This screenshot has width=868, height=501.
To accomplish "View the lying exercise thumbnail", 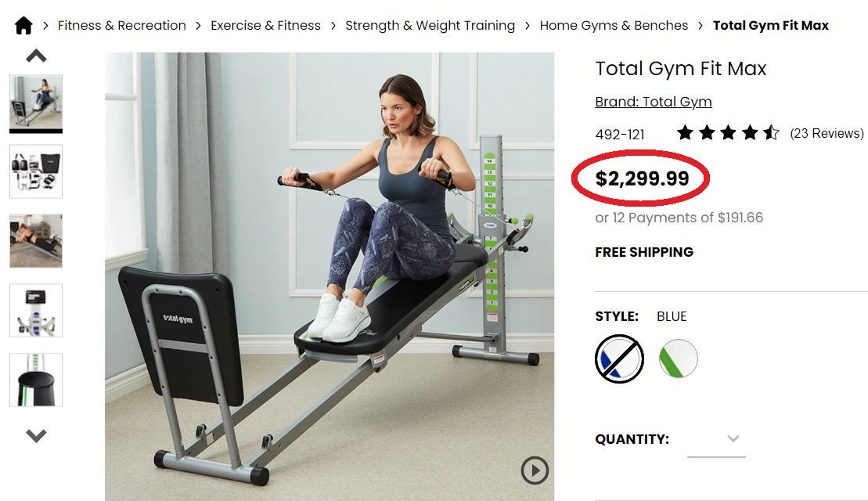I will [x=36, y=241].
